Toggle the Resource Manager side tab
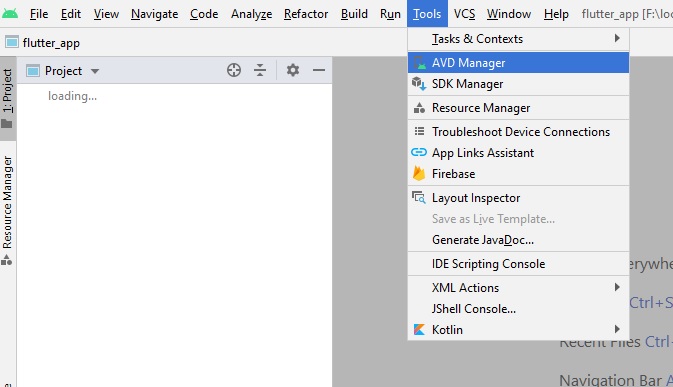 coord(8,210)
